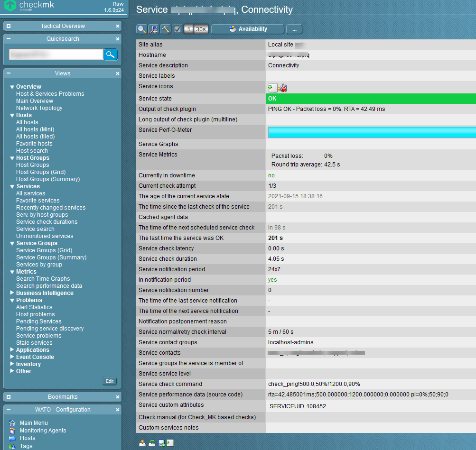Click the Availability button

coord(247,29)
